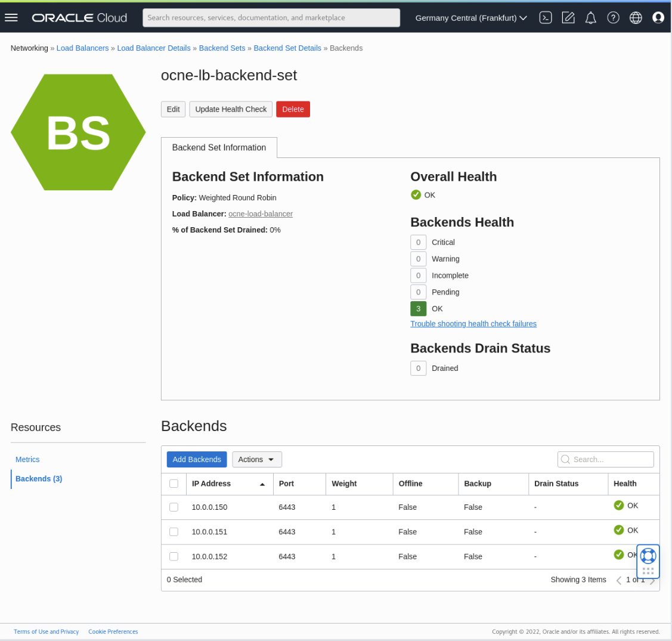Viewport: 672px width, 641px height.
Task: Open the ocne-load-balancer link
Action: click(261, 213)
